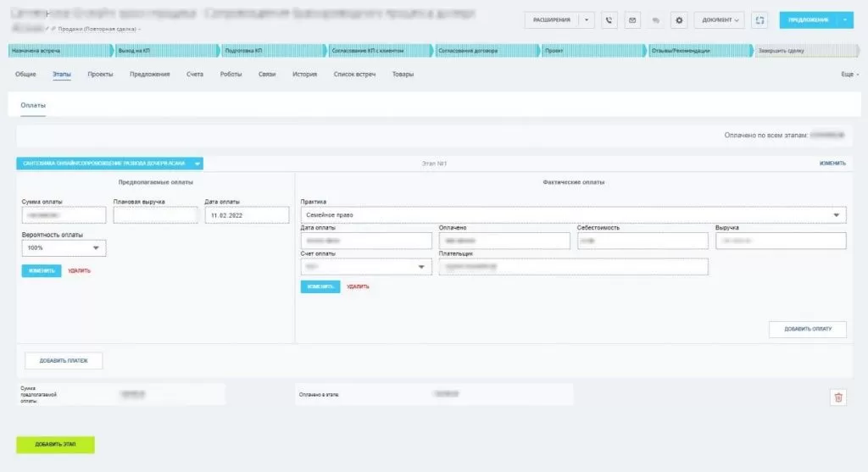The height and width of the screenshot is (472, 868).
Task: Click the phone call icon in the header
Action: click(x=609, y=20)
